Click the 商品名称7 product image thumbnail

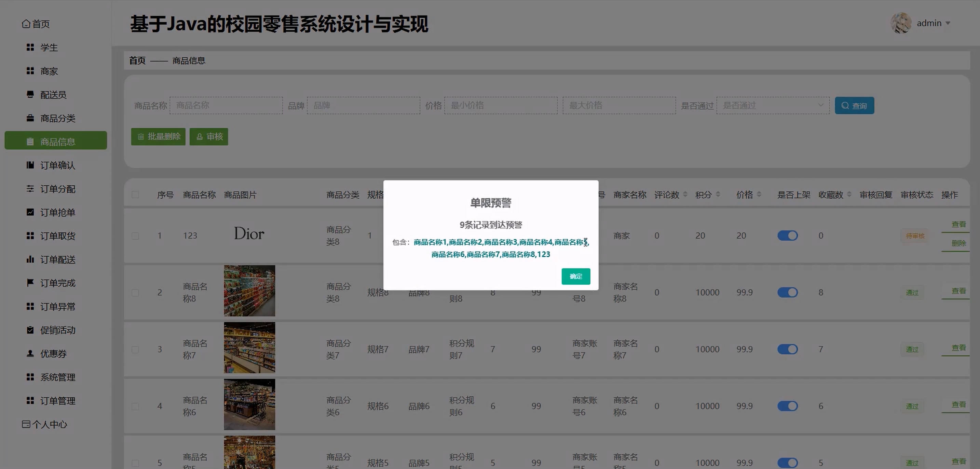tap(249, 348)
